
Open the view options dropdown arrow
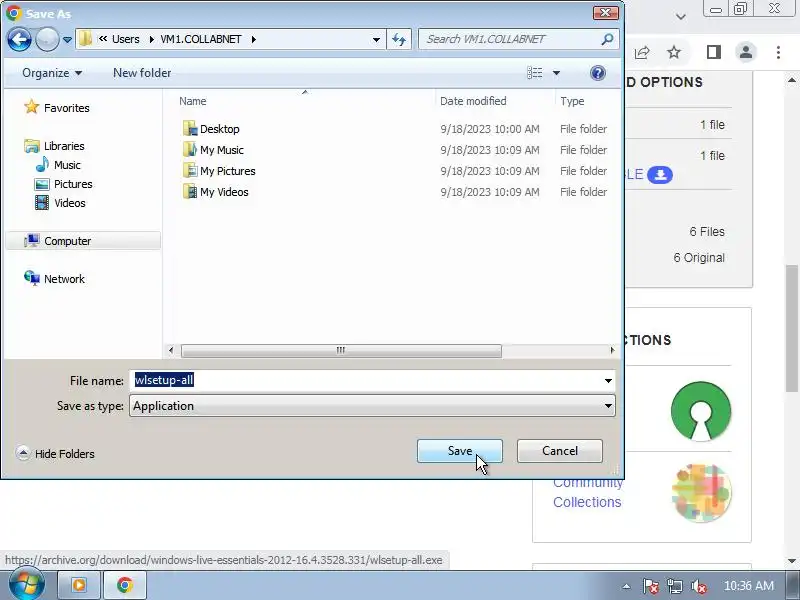pos(556,73)
